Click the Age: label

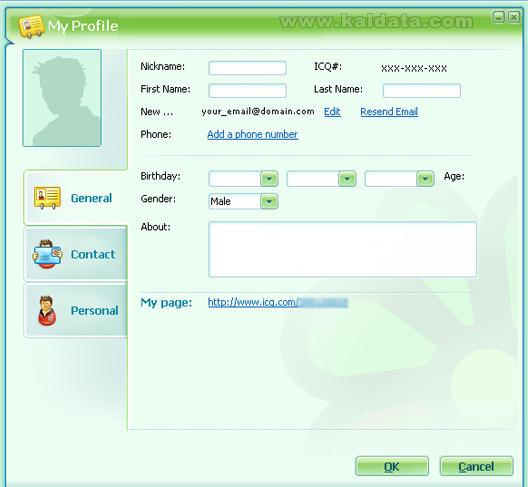coord(454,176)
